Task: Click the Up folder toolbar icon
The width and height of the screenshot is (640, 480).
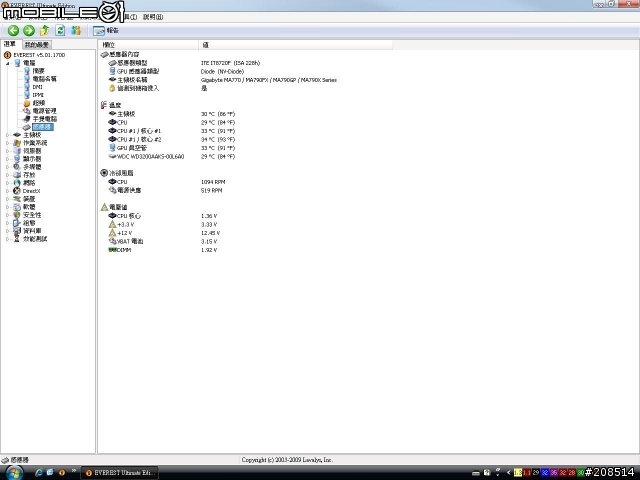Action: (x=44, y=31)
